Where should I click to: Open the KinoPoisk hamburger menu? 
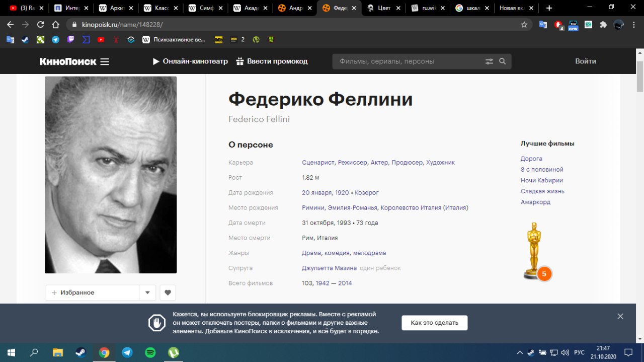click(x=105, y=61)
